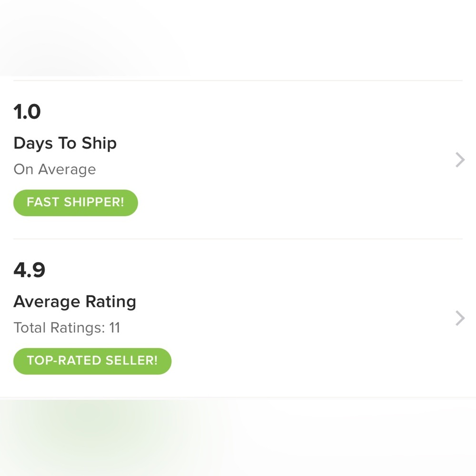Tap the On Average subtitle
476x476 pixels.
coord(55,169)
